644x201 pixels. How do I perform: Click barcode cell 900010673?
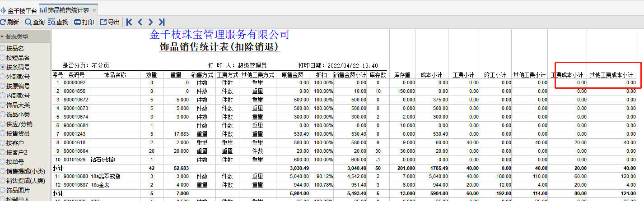coord(76,108)
